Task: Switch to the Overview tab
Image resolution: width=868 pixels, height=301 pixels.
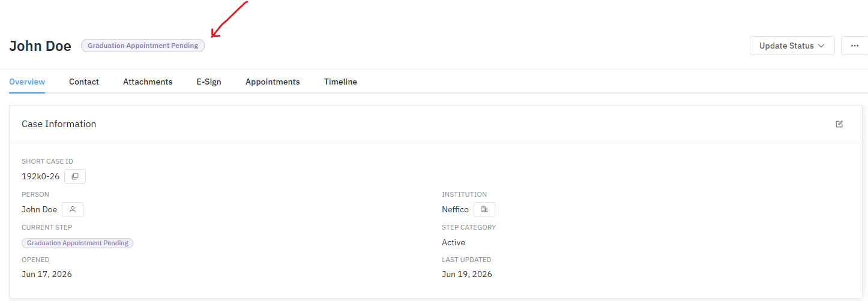Action: (27, 82)
